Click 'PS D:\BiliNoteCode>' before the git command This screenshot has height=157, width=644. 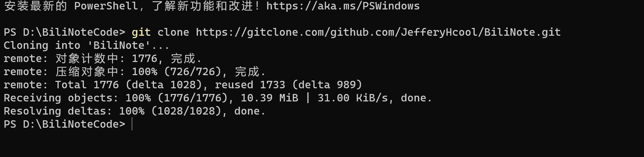click(x=64, y=32)
